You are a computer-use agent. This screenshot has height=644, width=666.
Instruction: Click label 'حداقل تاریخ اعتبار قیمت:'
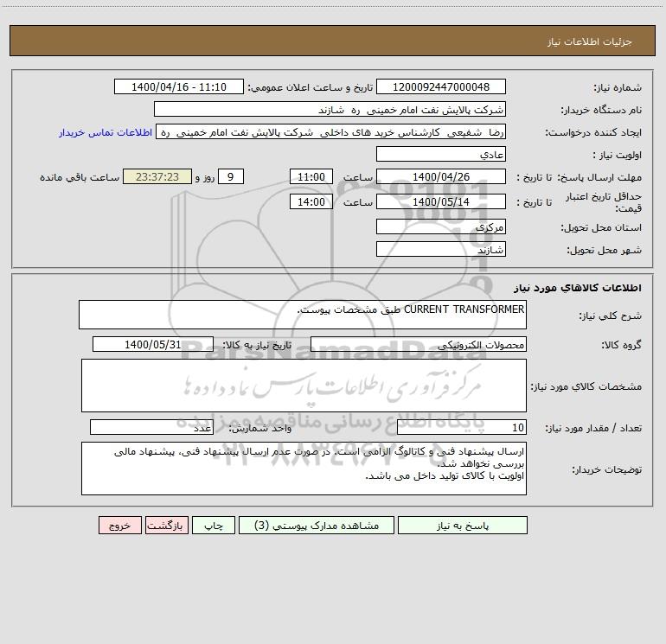(x=604, y=202)
